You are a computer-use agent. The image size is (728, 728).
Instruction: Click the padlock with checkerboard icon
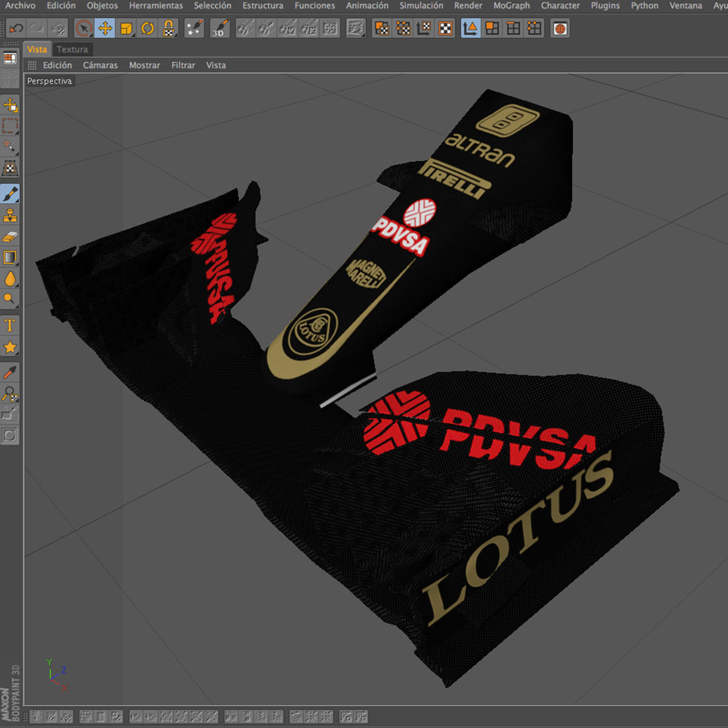tap(169, 29)
